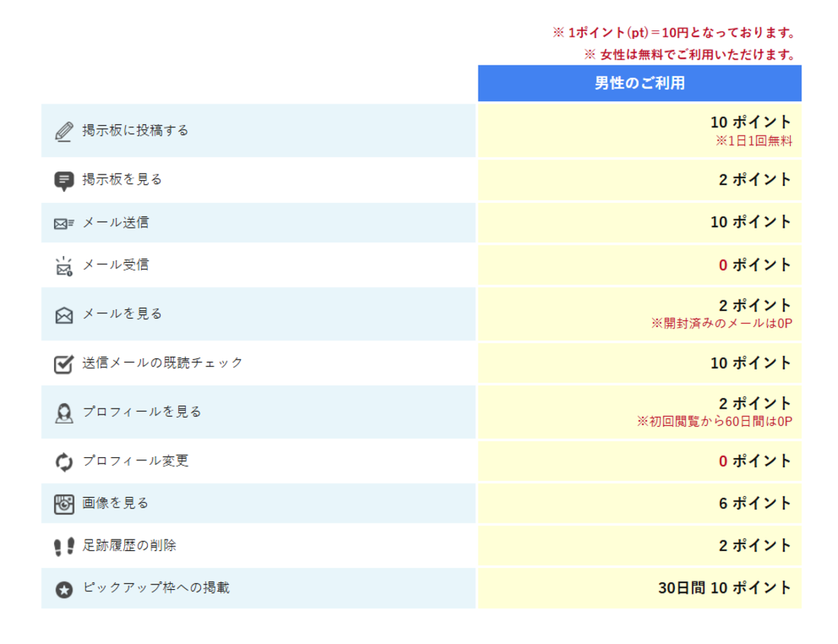Select the 男性のご利用 column header

point(639,83)
